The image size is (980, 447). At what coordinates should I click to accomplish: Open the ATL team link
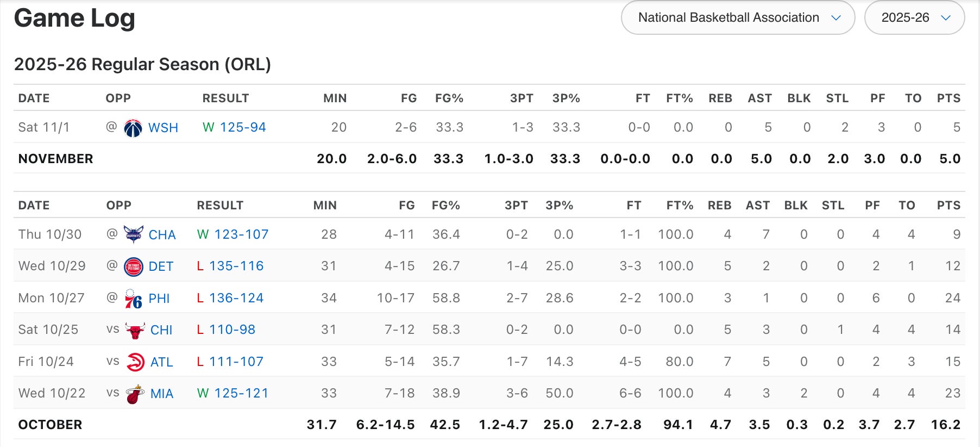point(161,362)
